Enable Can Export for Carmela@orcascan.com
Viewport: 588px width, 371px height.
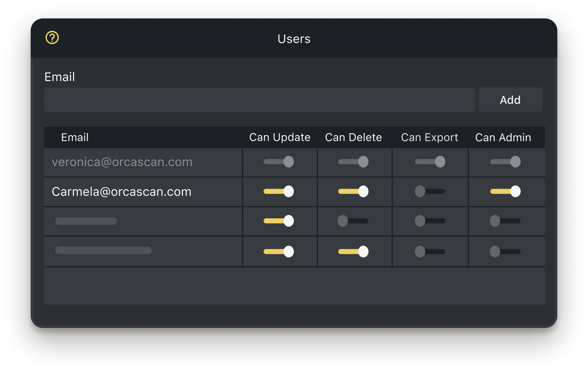pyautogui.click(x=430, y=191)
